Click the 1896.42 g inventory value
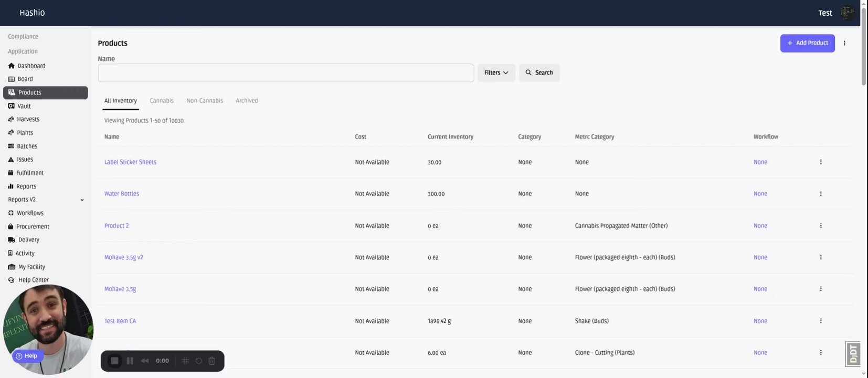The height and width of the screenshot is (378, 868). (439, 321)
